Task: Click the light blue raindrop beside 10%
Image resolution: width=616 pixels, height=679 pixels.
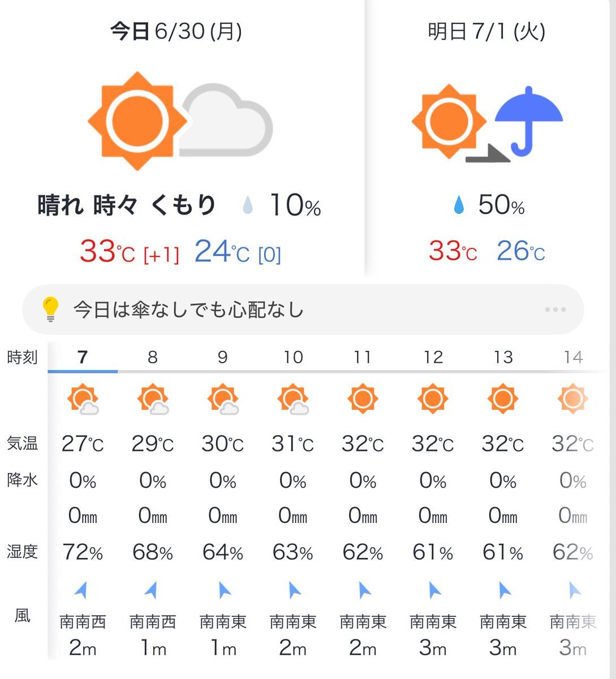Action: click(x=247, y=205)
